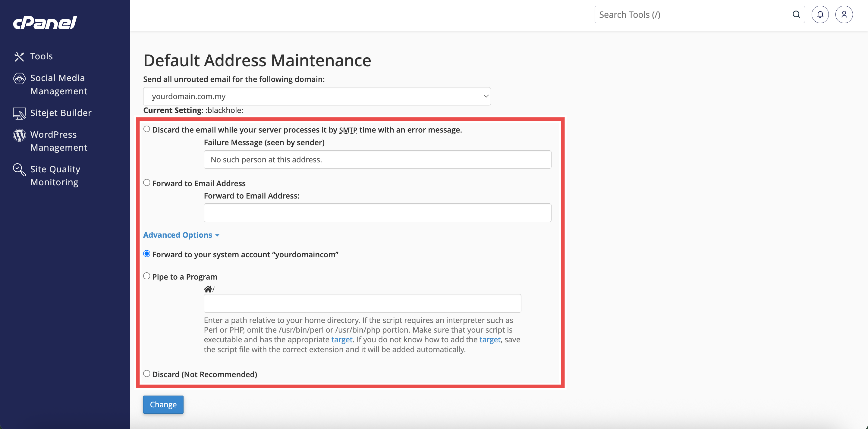Follow the first target link
The height and width of the screenshot is (429, 868).
tap(342, 340)
